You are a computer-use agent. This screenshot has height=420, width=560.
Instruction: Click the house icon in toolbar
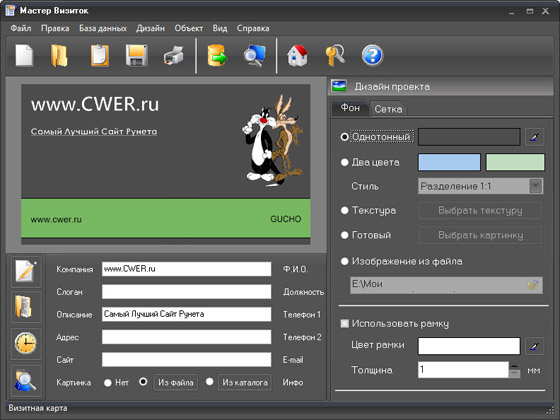[x=298, y=56]
